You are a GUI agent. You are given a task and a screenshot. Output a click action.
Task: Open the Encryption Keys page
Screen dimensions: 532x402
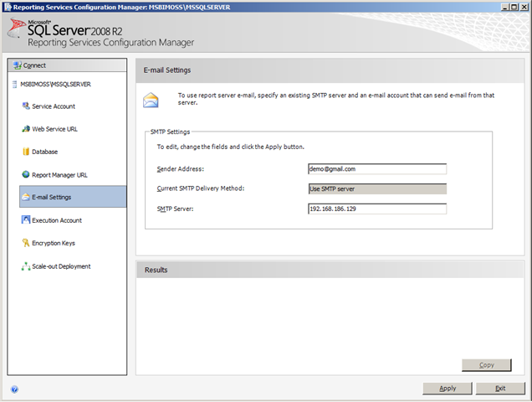point(54,243)
